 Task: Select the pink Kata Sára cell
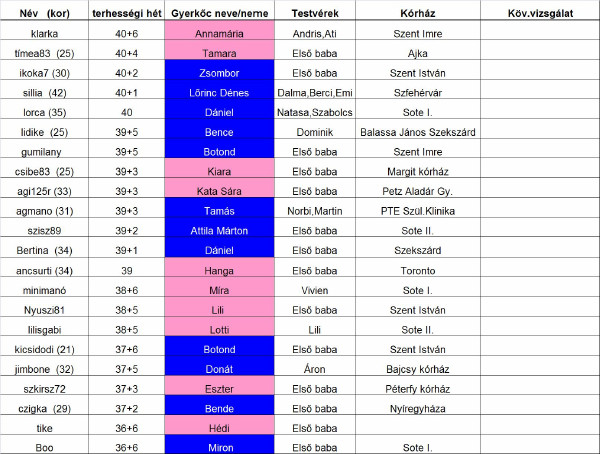[x=219, y=191]
